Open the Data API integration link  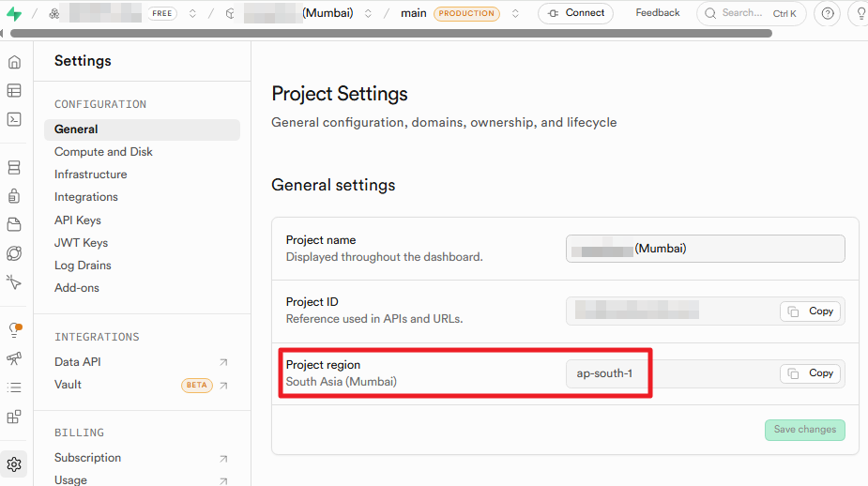pyautogui.click(x=78, y=362)
